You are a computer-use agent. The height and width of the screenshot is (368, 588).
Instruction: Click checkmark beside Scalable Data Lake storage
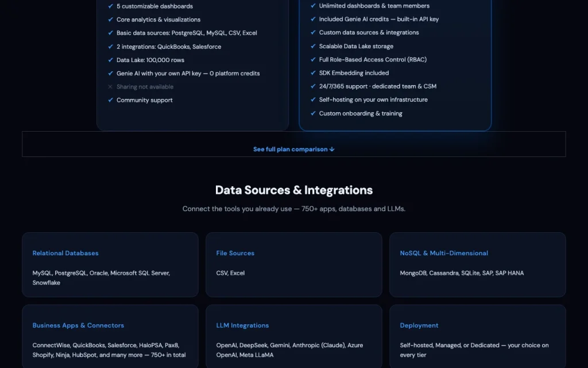pos(313,46)
